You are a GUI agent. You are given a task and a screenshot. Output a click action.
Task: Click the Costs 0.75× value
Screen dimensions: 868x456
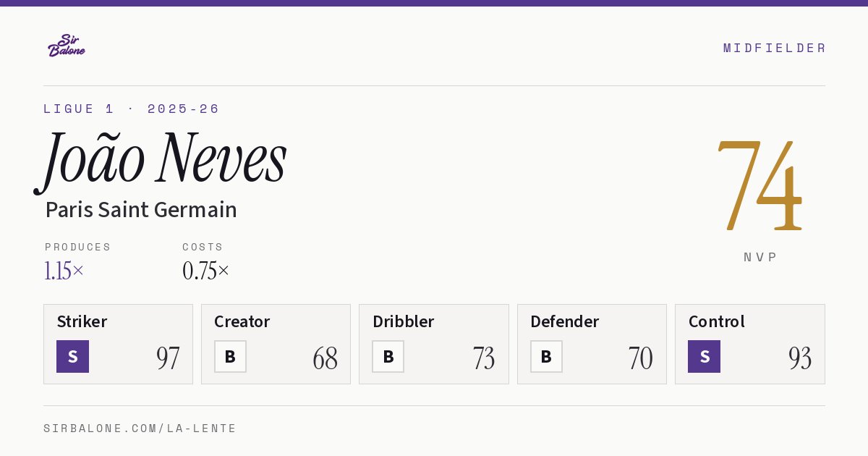pyautogui.click(x=206, y=271)
